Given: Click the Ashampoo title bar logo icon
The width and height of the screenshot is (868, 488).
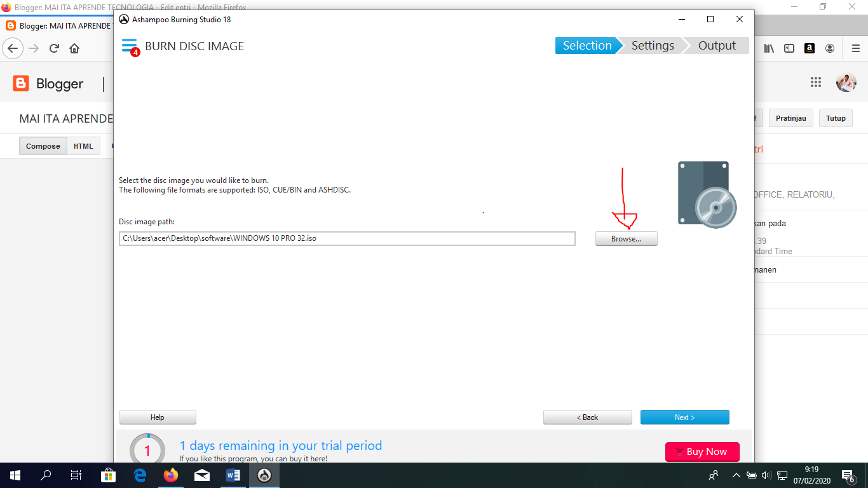Looking at the screenshot, I should (124, 19).
